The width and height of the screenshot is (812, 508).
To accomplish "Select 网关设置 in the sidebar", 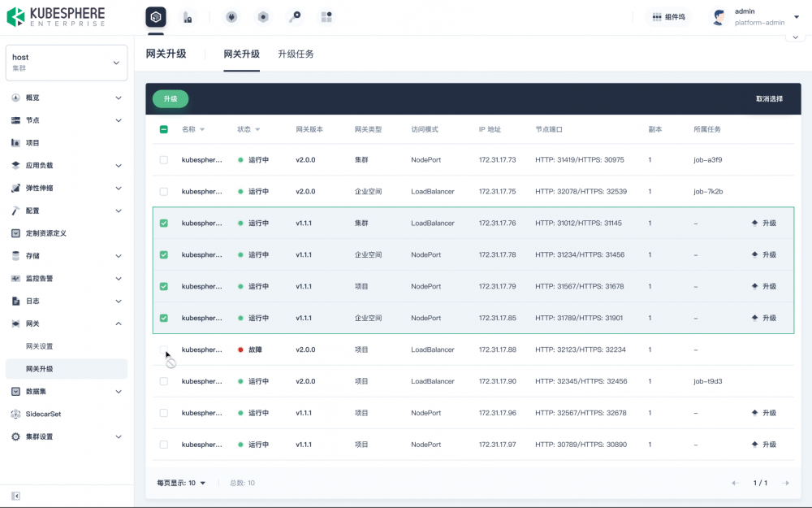I will [40, 346].
